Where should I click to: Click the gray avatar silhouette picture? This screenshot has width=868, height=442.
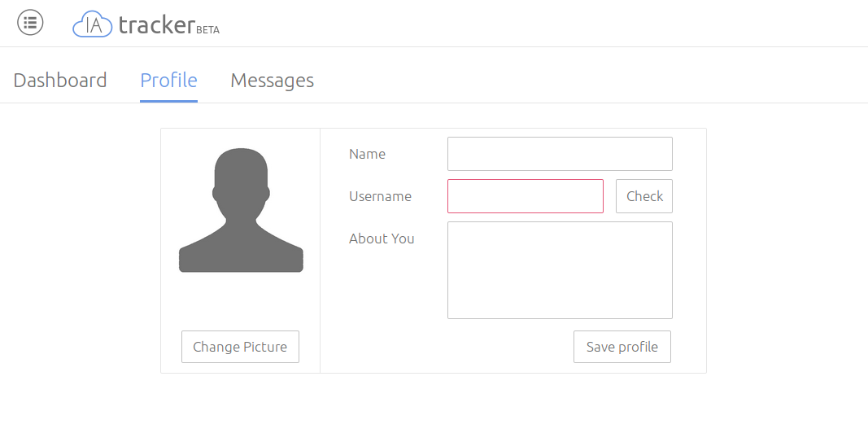point(241,210)
